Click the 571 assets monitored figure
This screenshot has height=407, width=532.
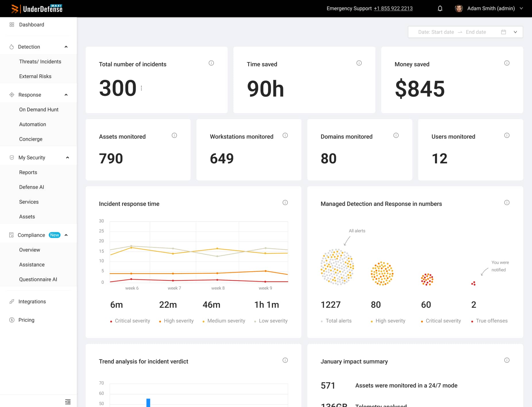[x=328, y=385]
